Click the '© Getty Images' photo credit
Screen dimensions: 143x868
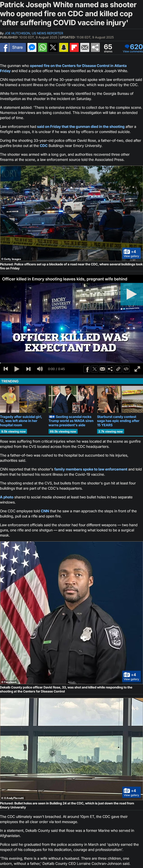click(x=11, y=259)
